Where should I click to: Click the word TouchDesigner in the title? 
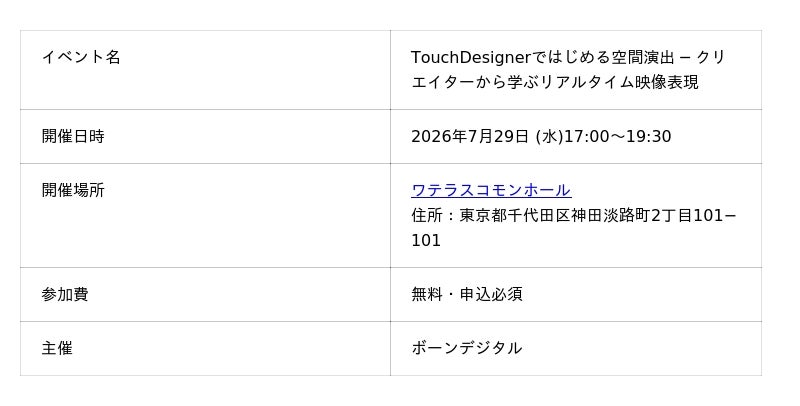(471, 58)
